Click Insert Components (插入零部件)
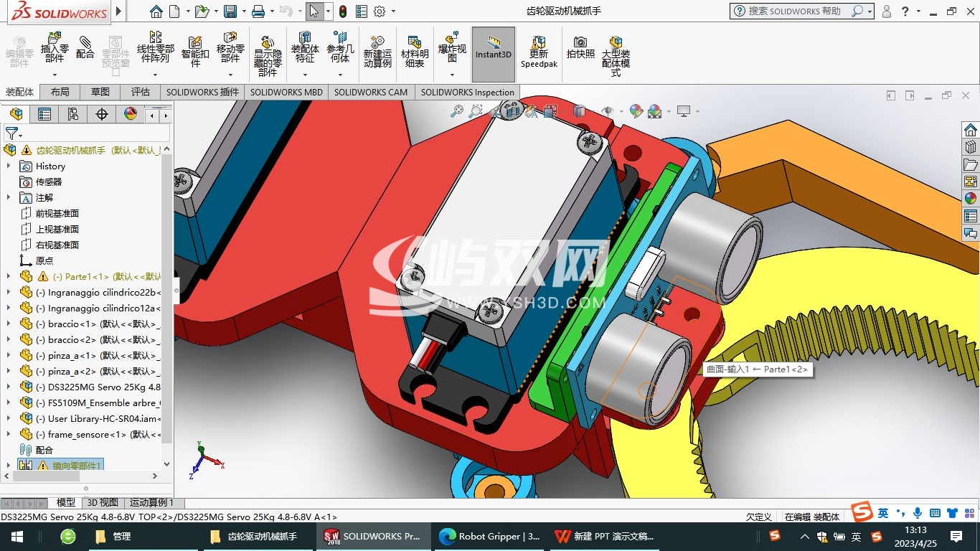This screenshot has height=551, width=980. (55, 48)
